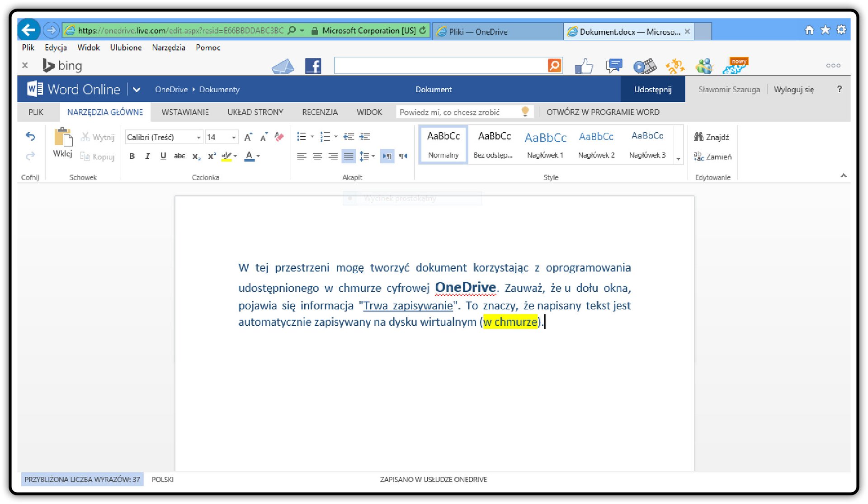Click the Word Online logo
Viewport: 868px width, 504px height.
74,89
